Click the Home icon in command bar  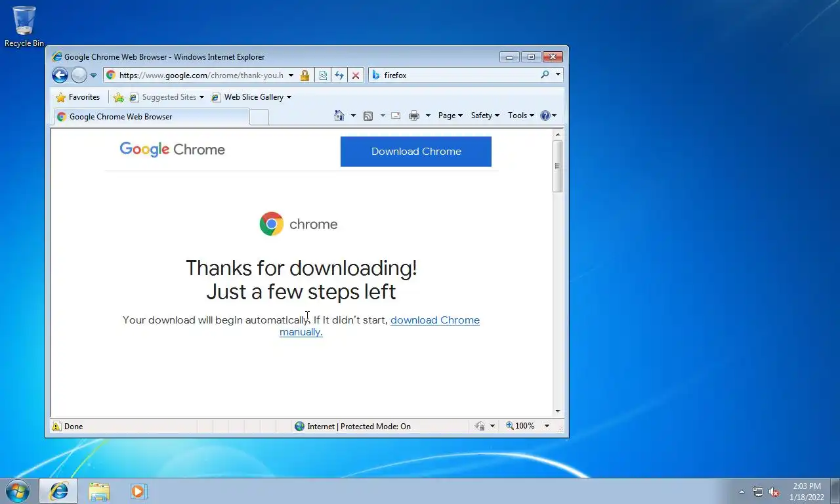[339, 115]
